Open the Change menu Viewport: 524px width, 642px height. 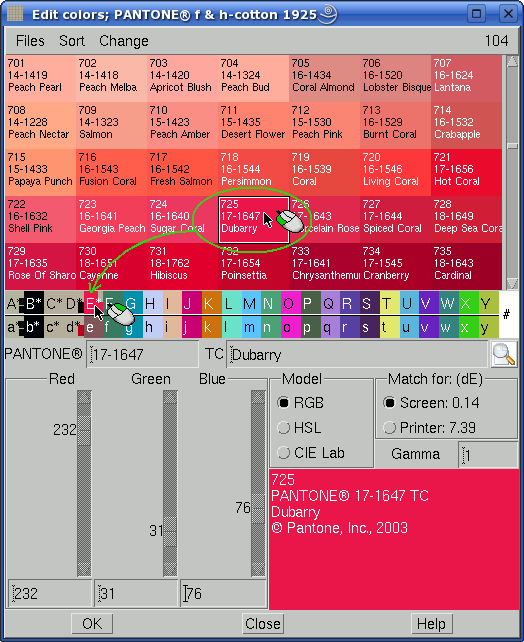point(124,41)
